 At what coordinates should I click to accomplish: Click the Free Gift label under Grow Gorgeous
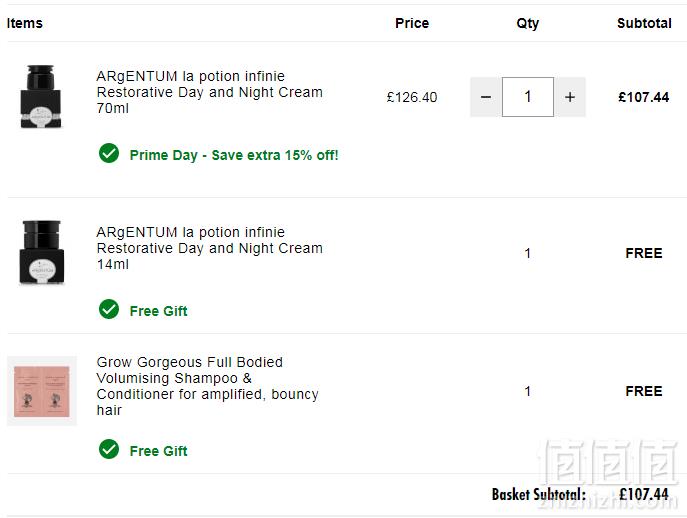click(159, 451)
